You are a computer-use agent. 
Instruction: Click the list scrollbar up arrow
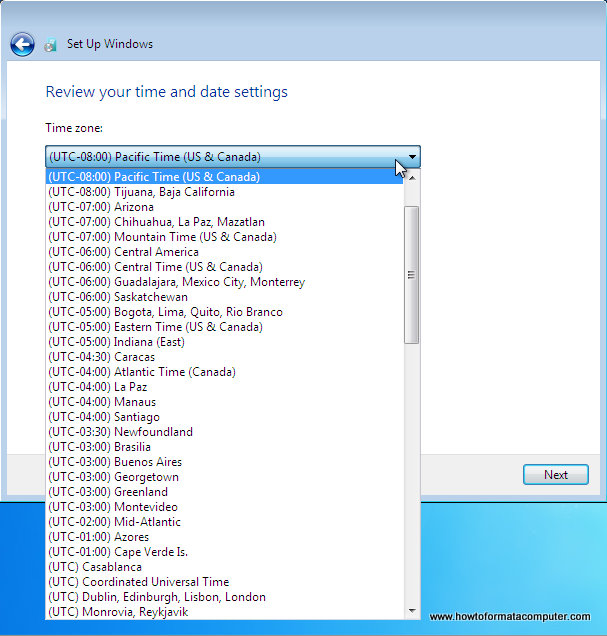(x=412, y=178)
